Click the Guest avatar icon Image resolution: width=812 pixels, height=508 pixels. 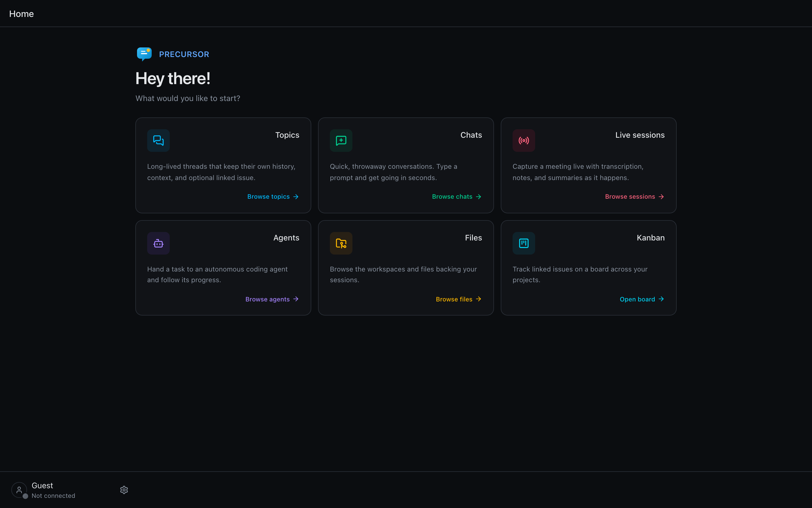(x=19, y=490)
